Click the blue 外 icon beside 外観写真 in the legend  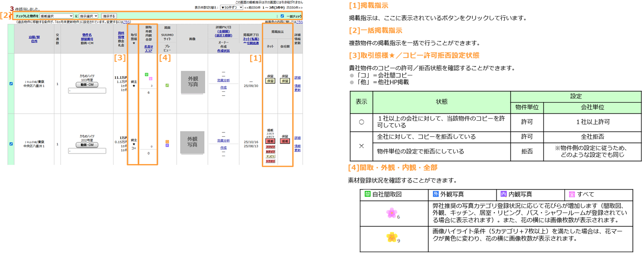click(x=435, y=194)
